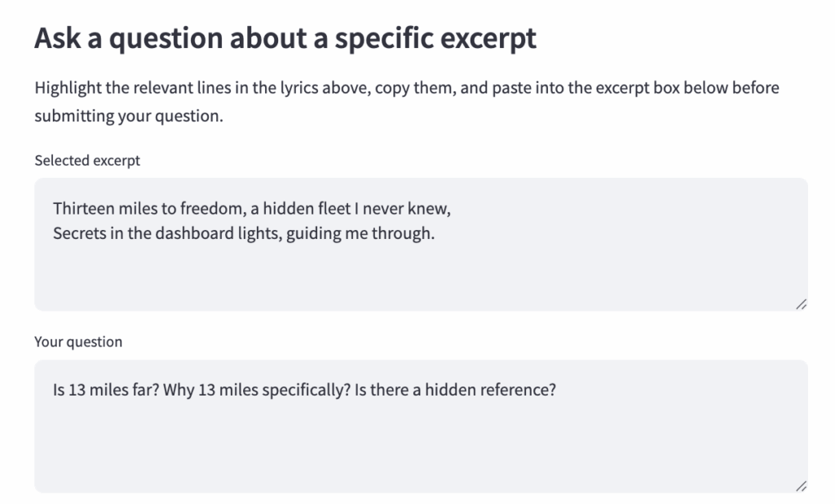This screenshot has height=504, width=835.
Task: Click "submitting your question." instruction text
Action: [x=128, y=117]
